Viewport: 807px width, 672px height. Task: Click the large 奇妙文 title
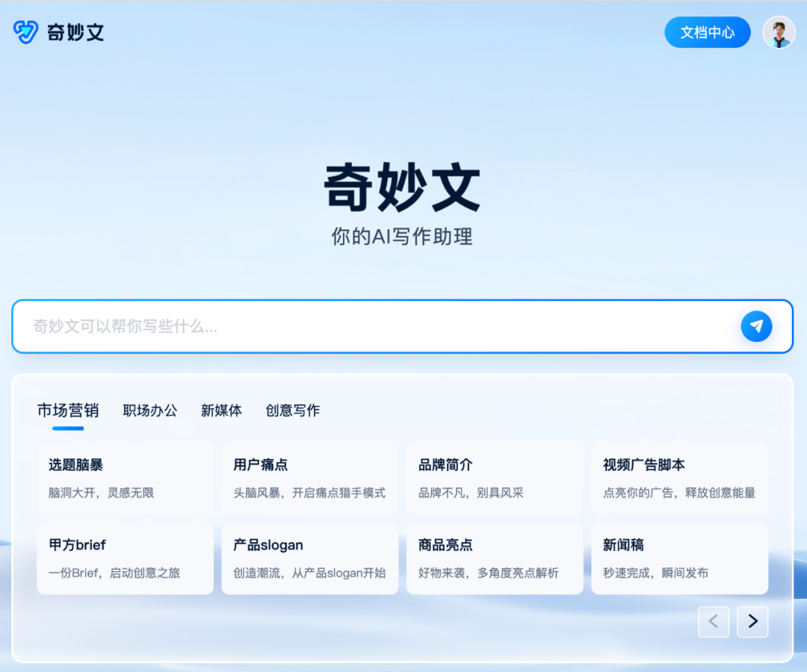point(402,187)
